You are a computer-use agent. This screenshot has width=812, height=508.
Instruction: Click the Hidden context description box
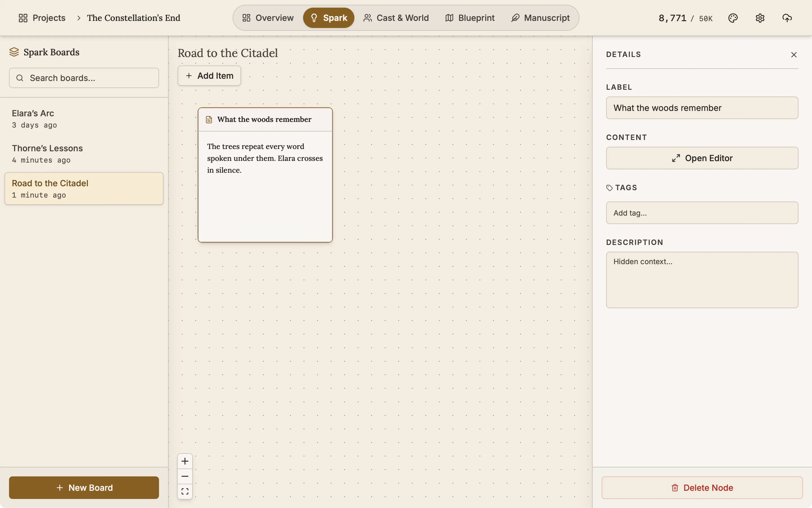click(702, 280)
